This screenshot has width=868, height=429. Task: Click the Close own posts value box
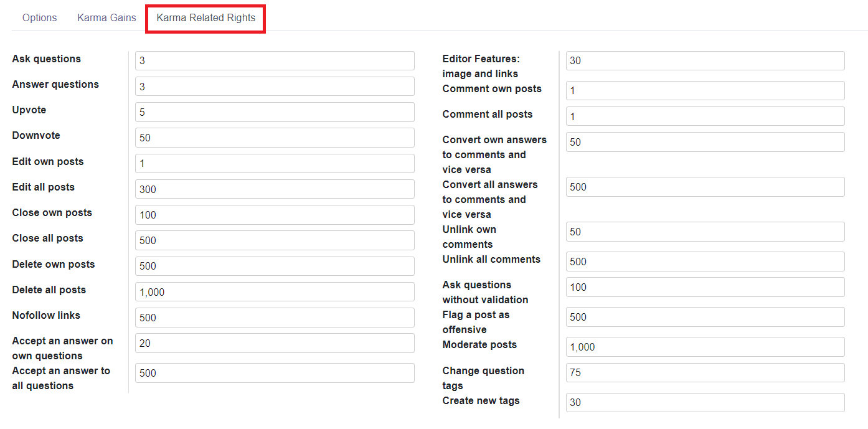(x=274, y=214)
